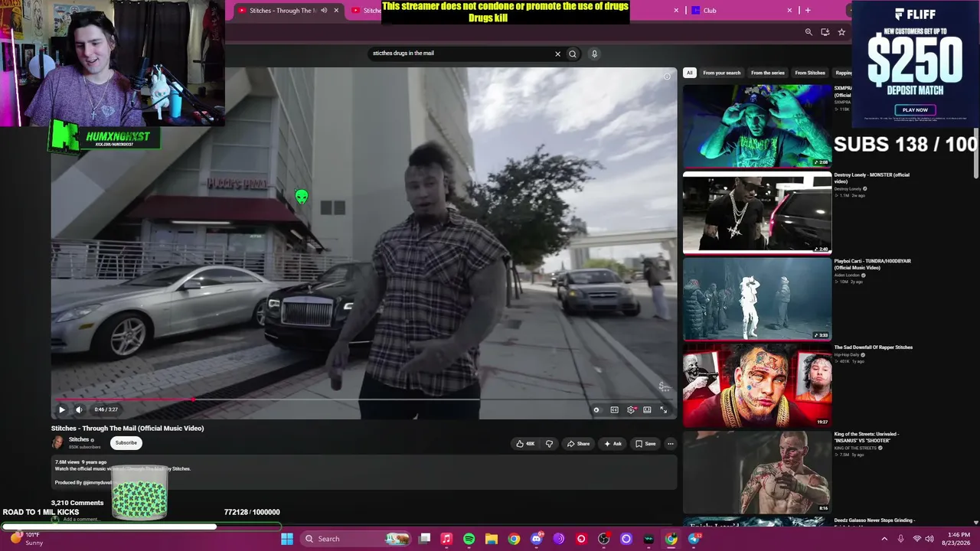Open a new browser tab
This screenshot has height=551, width=980.
(807, 11)
